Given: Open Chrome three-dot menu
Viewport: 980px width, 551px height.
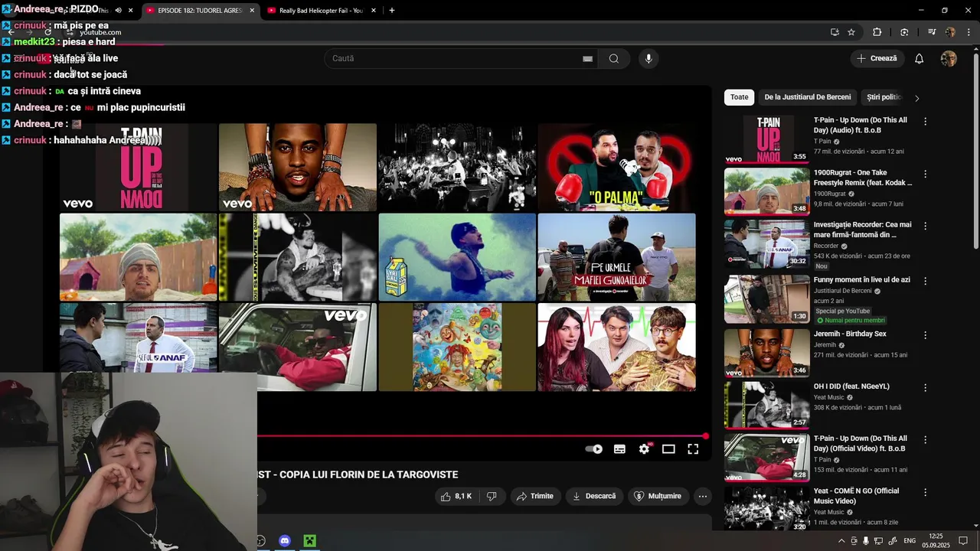Looking at the screenshot, I should pos(967,32).
